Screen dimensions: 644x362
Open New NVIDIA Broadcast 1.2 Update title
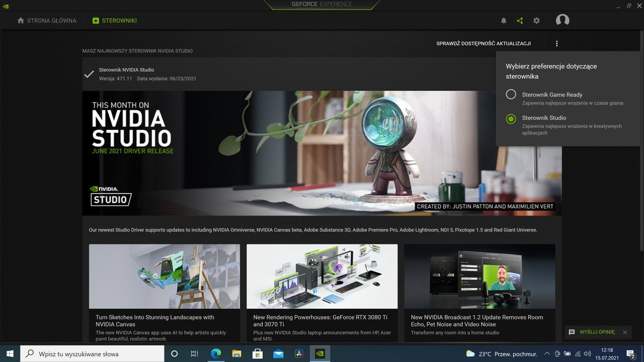coord(477,321)
